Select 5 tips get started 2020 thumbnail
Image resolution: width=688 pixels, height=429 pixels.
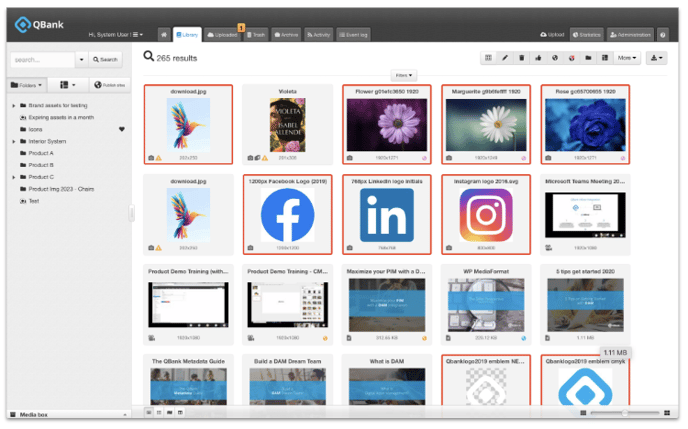coord(585,305)
